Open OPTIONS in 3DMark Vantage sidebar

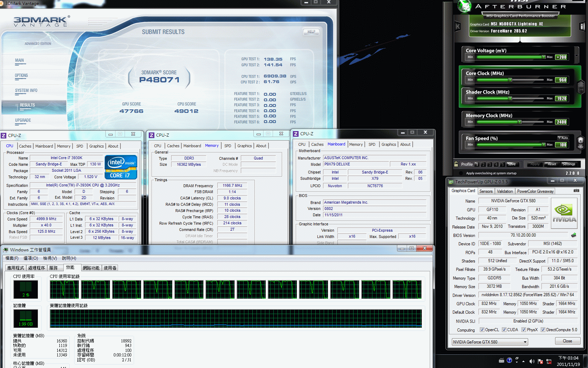click(x=21, y=75)
